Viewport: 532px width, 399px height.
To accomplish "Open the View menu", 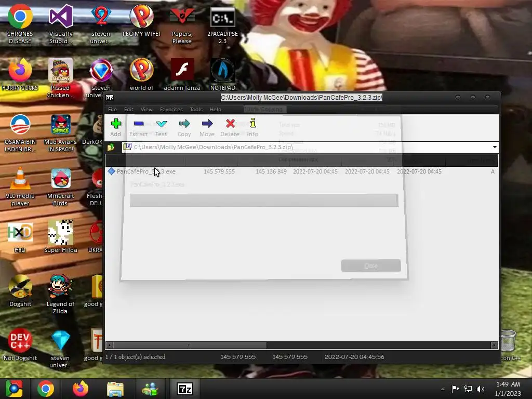I will click(146, 109).
